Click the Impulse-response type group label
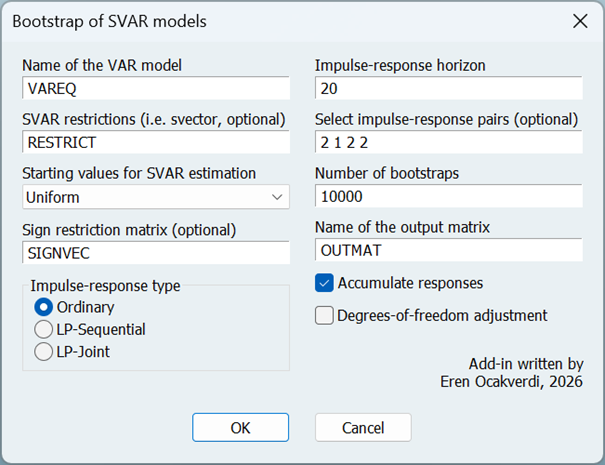 105,286
